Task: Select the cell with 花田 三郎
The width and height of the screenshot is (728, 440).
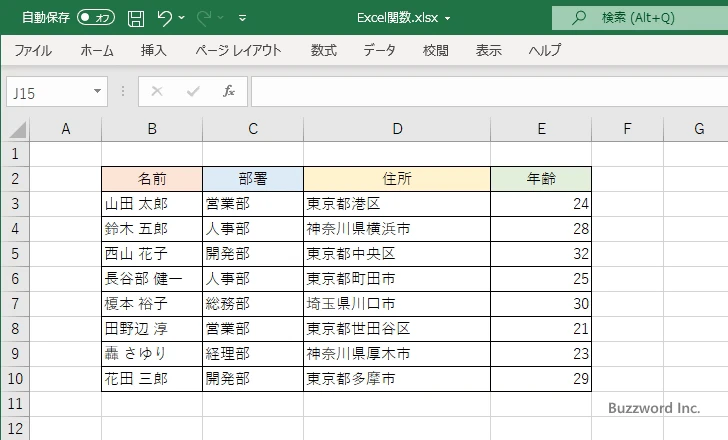Action: 152,379
